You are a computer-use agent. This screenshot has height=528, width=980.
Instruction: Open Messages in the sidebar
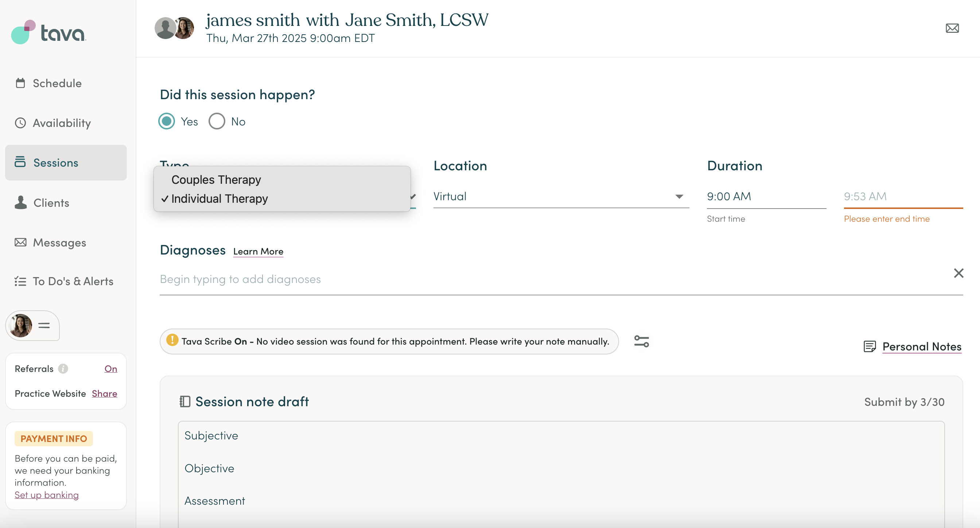(66, 242)
